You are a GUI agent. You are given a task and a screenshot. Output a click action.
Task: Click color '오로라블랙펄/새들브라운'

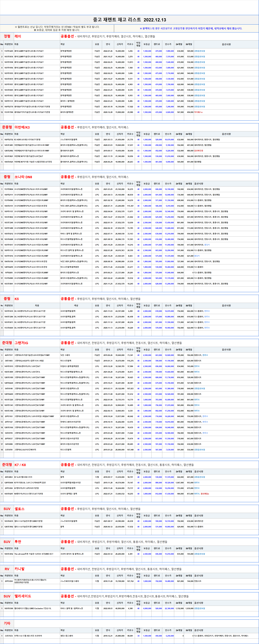(71, 482)
